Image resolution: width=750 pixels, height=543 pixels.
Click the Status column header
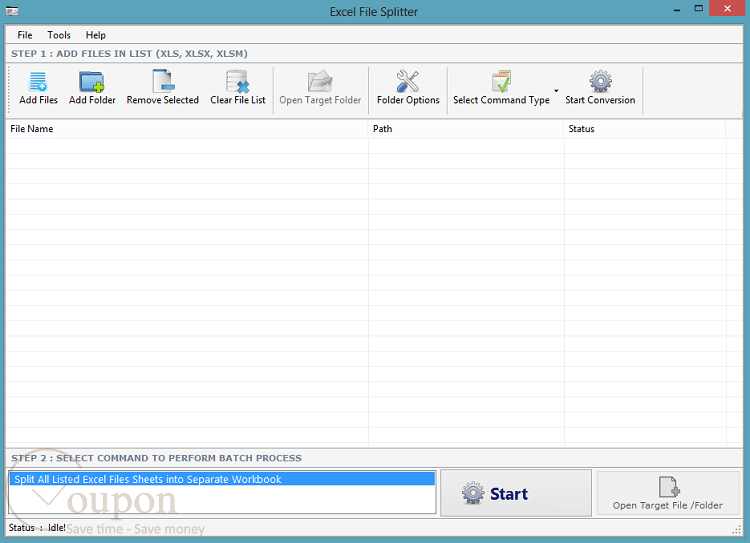645,129
